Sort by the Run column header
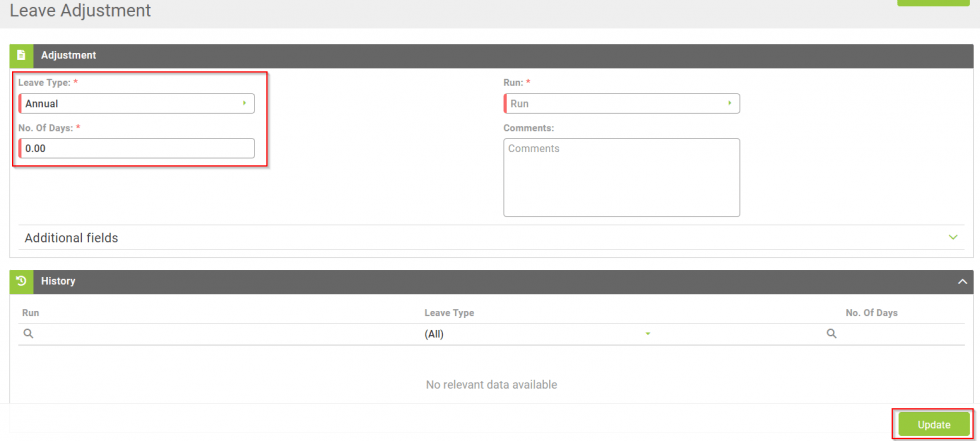 (x=30, y=313)
